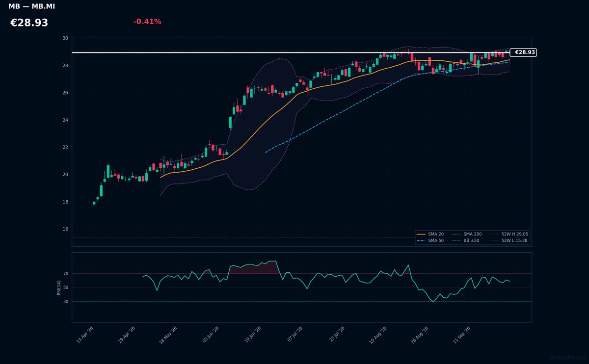589x364 pixels.
Task: Select the 03 Jun '26 date label
Action: click(211, 335)
